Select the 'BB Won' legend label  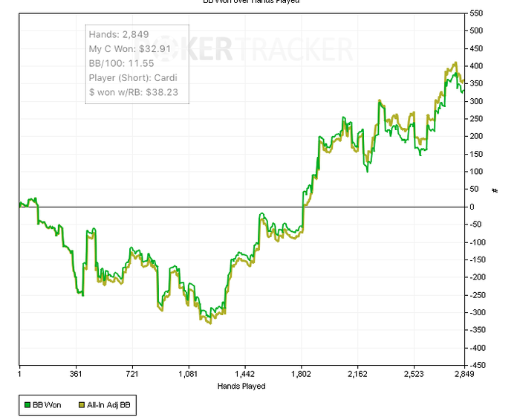tap(47, 404)
